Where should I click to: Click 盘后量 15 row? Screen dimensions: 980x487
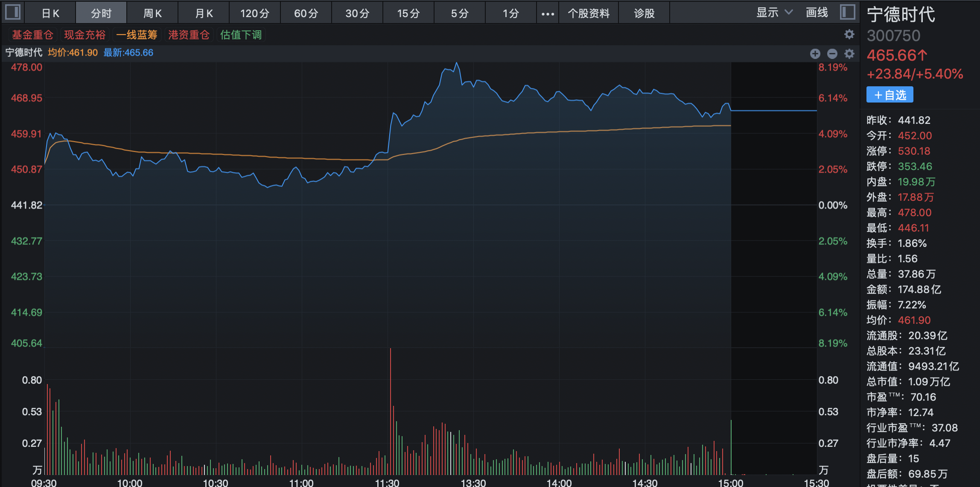tap(893, 458)
